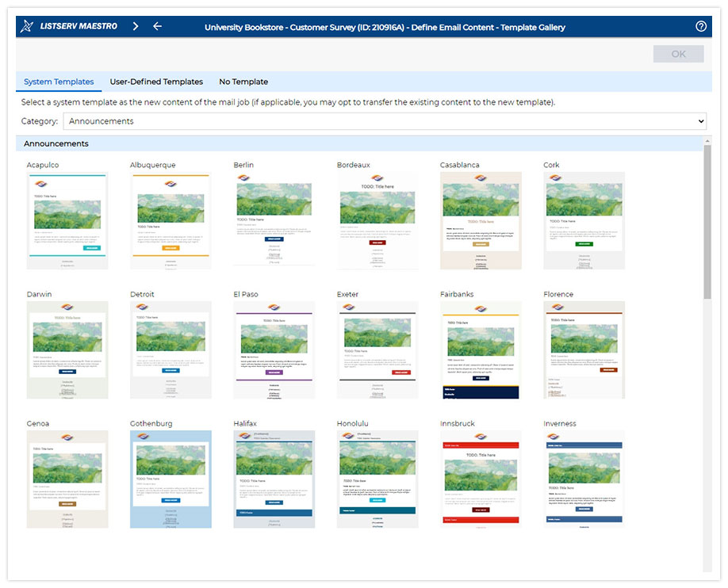Click the Halifax template name label

click(x=245, y=424)
